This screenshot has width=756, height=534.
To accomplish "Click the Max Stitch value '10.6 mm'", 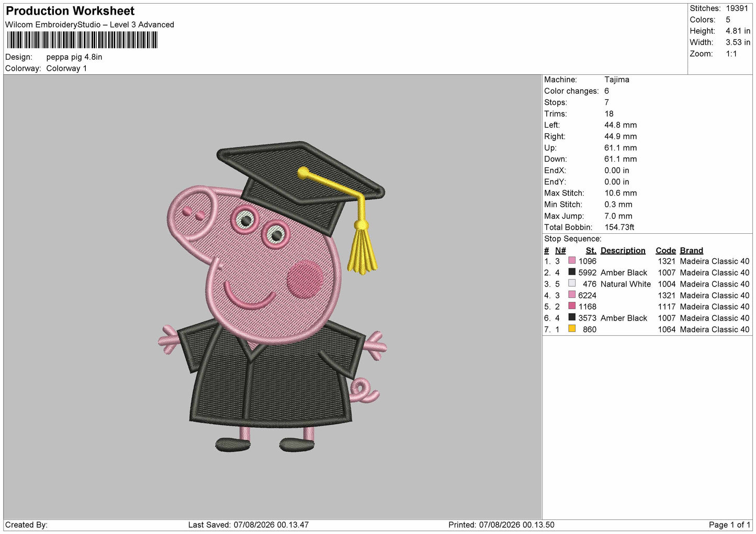I will point(620,193).
